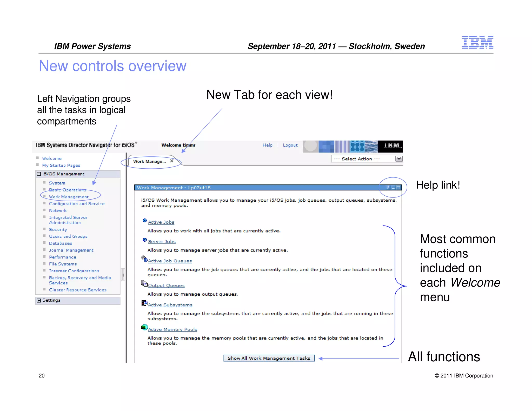The image size is (532, 411).
Task: Open Users and Groups
Action: (x=68, y=236)
